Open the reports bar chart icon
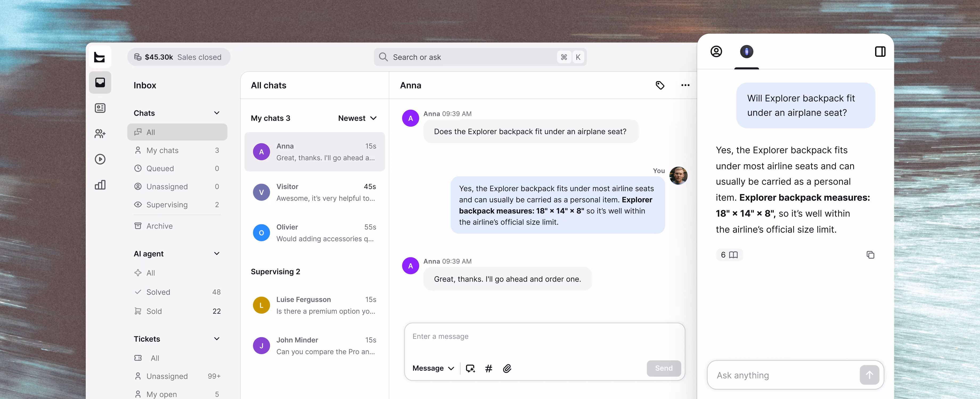 [100, 185]
